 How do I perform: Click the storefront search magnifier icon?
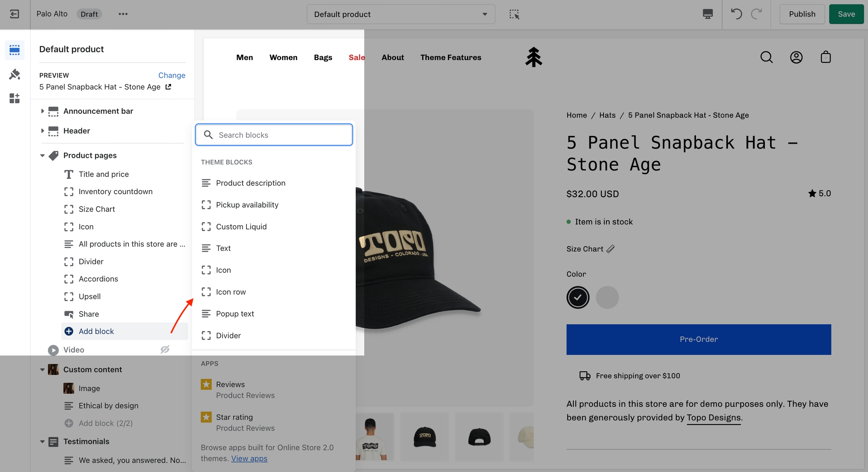pos(766,57)
